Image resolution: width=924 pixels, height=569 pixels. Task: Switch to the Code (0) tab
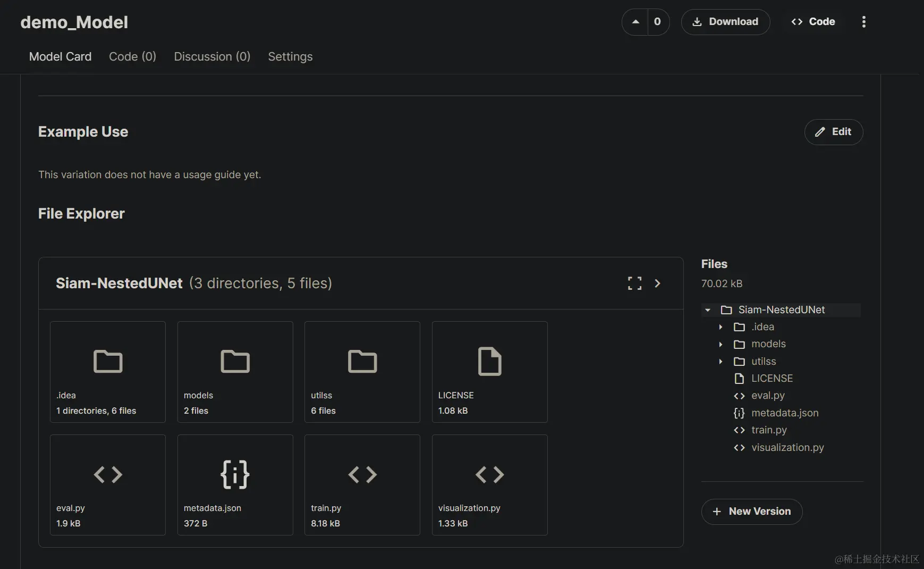pyautogui.click(x=132, y=56)
